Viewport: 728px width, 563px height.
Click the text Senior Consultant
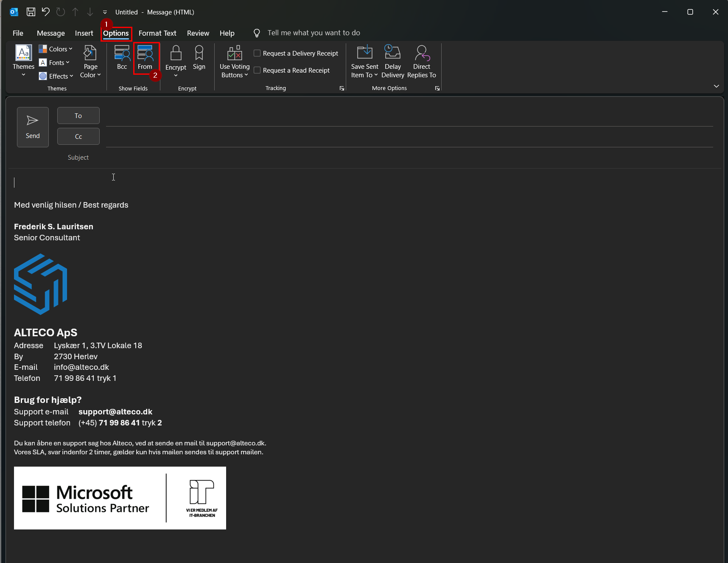pyautogui.click(x=47, y=238)
